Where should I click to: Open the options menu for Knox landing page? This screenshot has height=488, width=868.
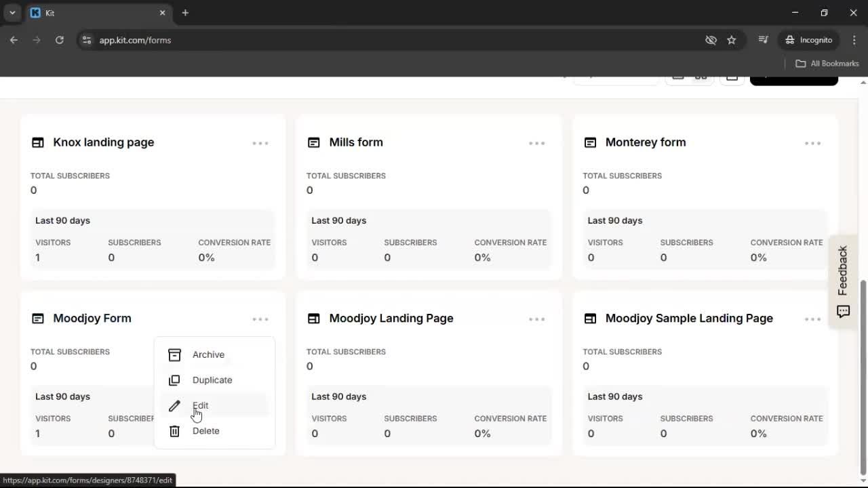pyautogui.click(x=260, y=143)
